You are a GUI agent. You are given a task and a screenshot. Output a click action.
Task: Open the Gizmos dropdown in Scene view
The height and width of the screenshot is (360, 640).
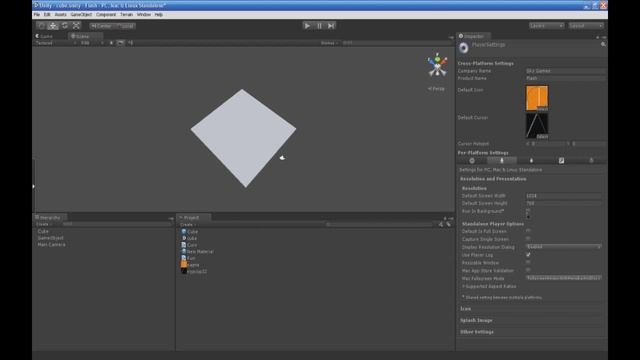coord(329,43)
